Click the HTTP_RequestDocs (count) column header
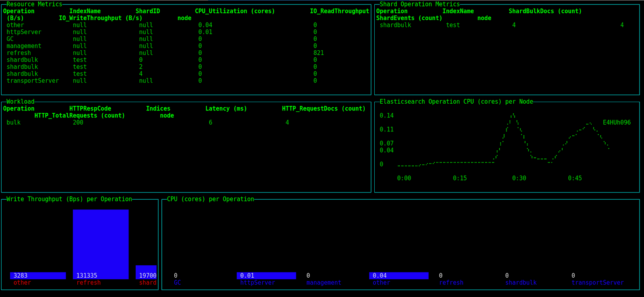The image size is (644, 297). (324, 109)
